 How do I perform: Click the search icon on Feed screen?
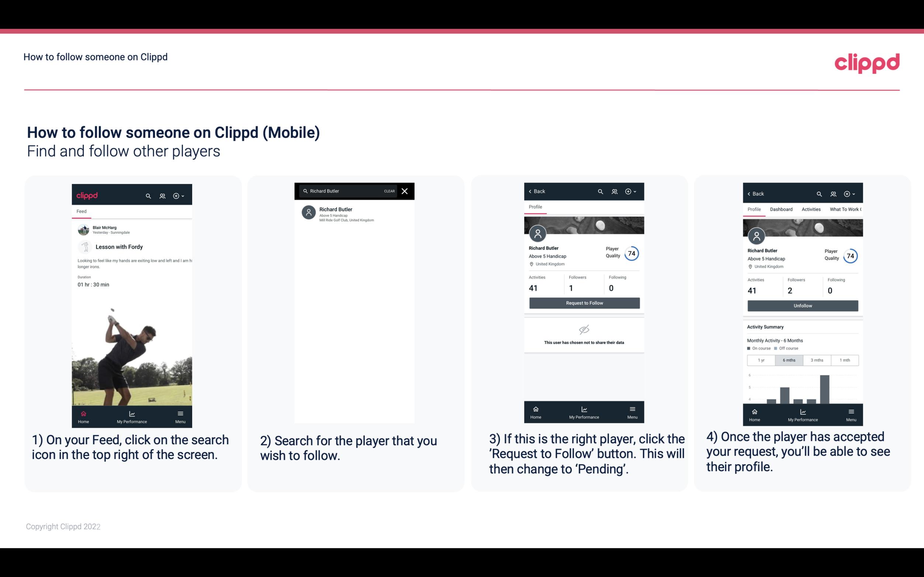(x=148, y=195)
